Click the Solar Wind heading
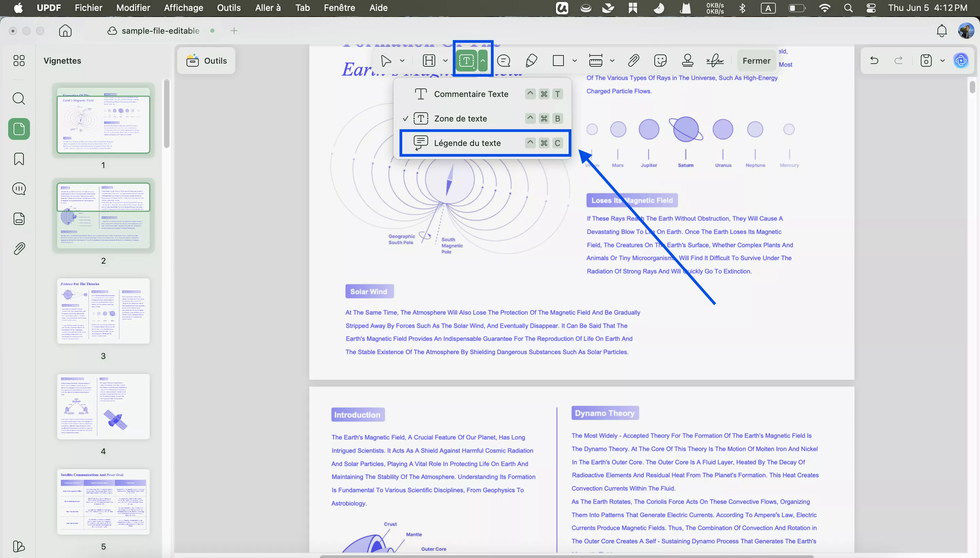This screenshot has height=558, width=980. (369, 292)
